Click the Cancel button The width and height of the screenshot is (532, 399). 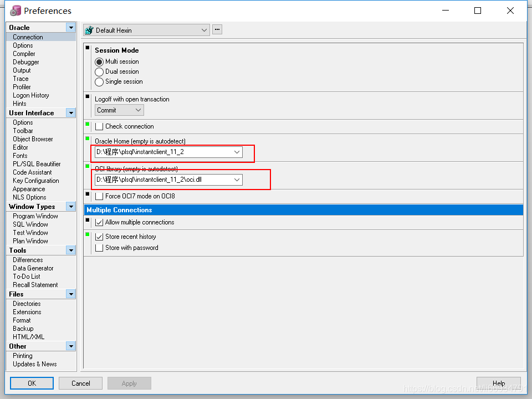(x=81, y=383)
